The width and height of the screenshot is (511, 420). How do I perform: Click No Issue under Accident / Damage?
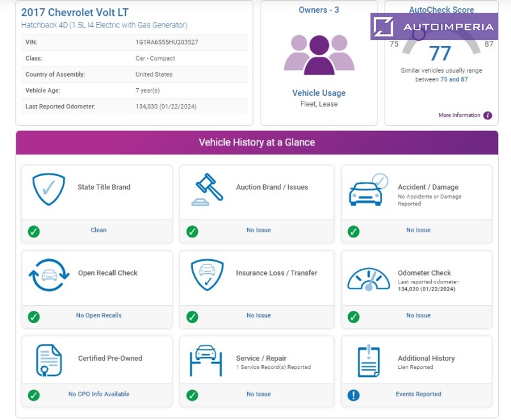pyautogui.click(x=418, y=230)
